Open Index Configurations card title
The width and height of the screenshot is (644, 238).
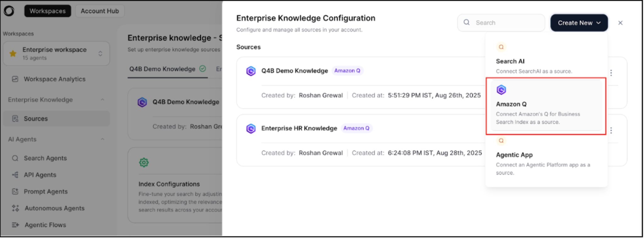tap(169, 184)
